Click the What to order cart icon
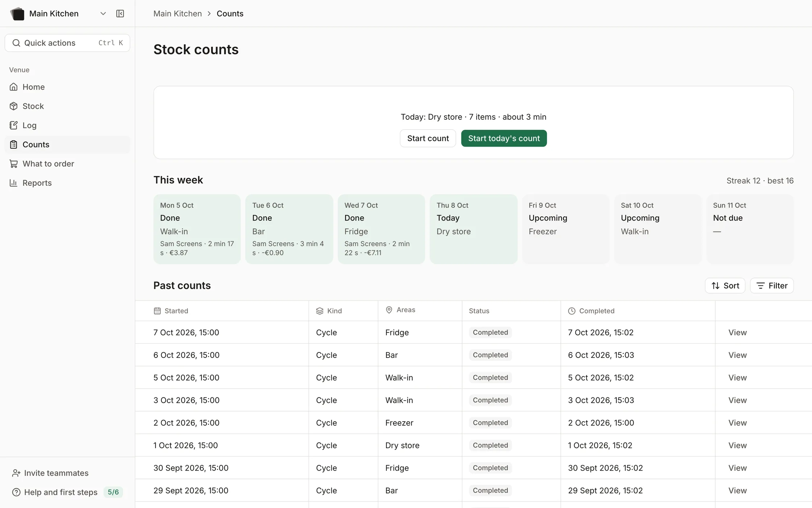The width and height of the screenshot is (812, 508). [13, 164]
